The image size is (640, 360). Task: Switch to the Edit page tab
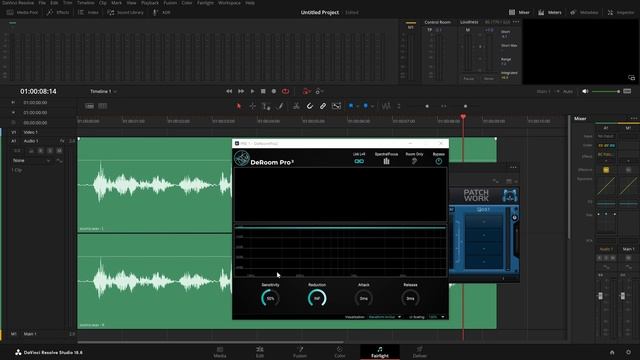point(260,352)
